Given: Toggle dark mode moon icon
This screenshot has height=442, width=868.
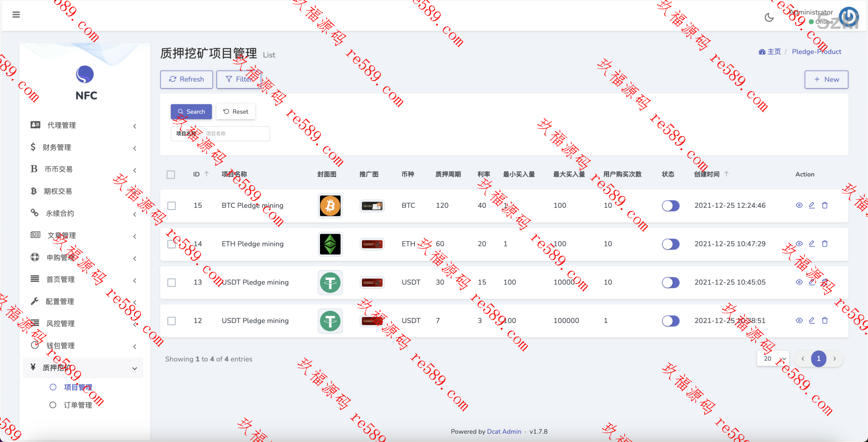Looking at the screenshot, I should 769,17.
